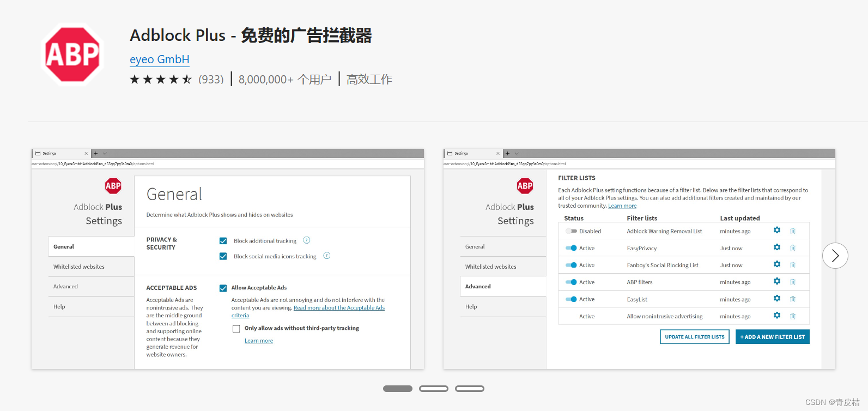Select General in right screenshot sidebar
Viewport: 868px width, 411px height.
click(503, 246)
